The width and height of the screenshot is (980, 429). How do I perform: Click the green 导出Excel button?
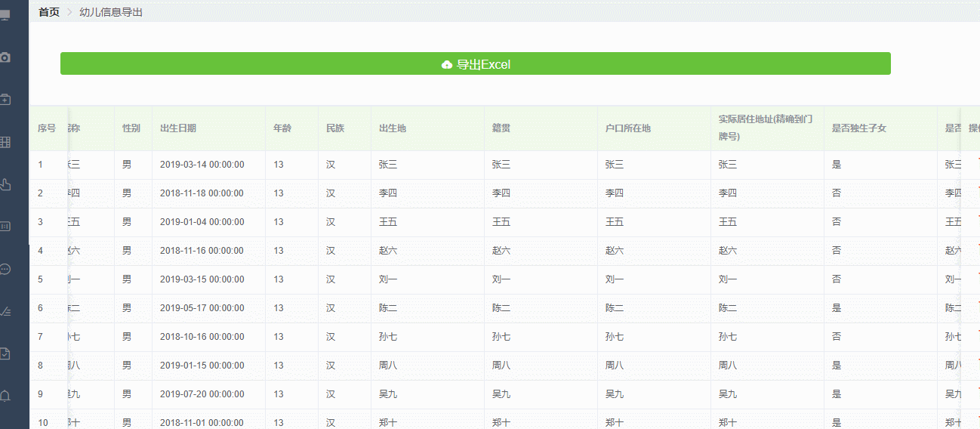pyautogui.click(x=476, y=64)
